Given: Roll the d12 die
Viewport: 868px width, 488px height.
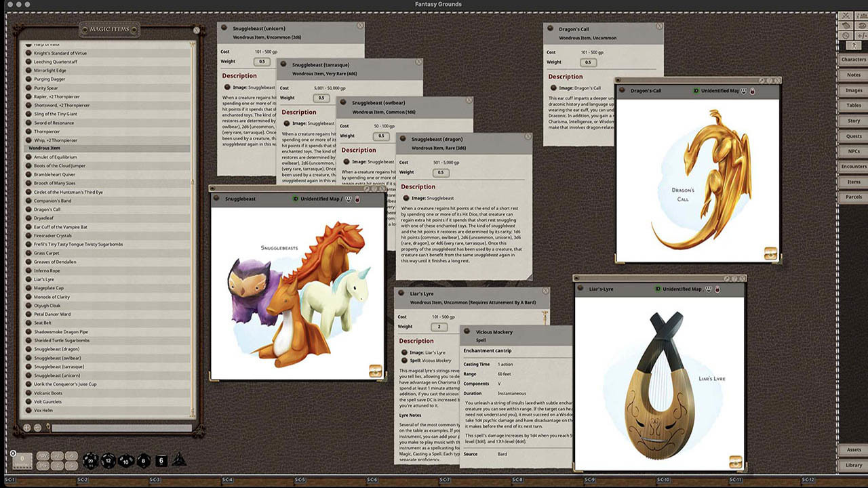Looking at the screenshot, I should click(x=108, y=461).
